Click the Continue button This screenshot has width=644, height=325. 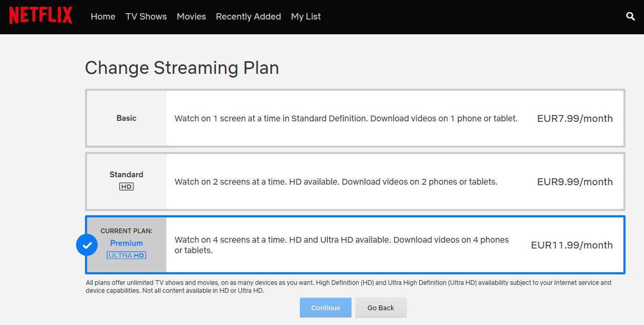[326, 308]
